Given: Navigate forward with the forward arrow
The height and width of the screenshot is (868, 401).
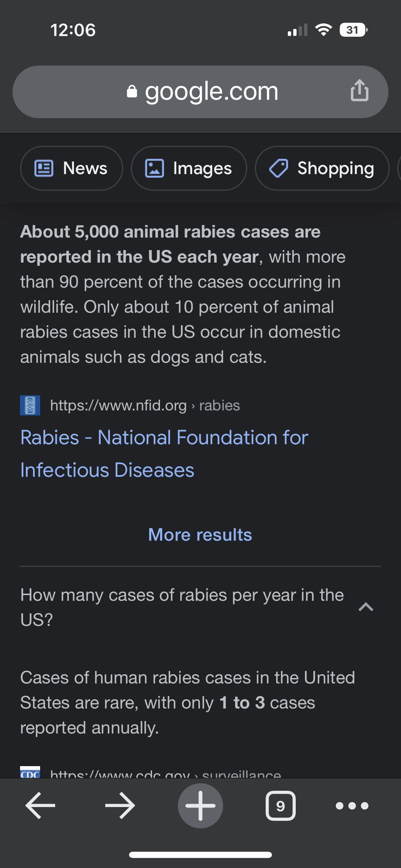Looking at the screenshot, I should (120, 805).
